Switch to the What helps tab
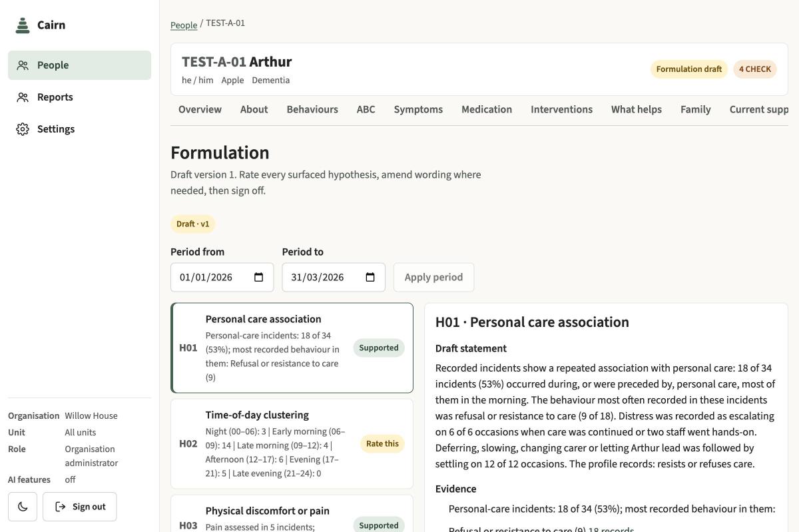 click(637, 110)
